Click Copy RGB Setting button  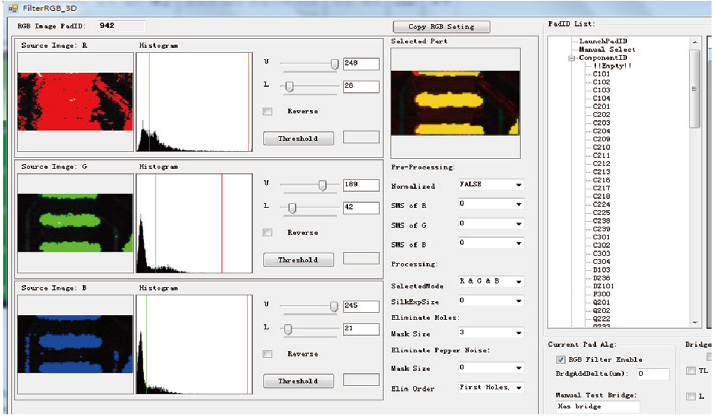point(440,26)
